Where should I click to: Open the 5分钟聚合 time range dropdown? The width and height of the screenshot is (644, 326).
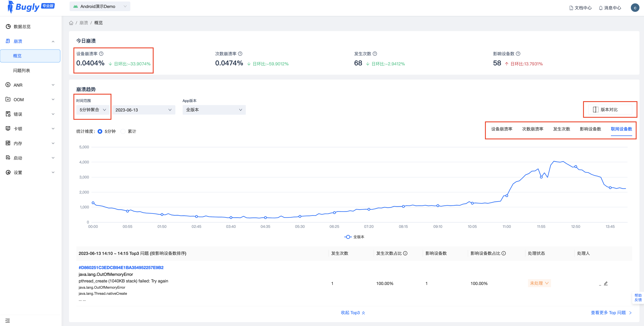[x=93, y=110]
